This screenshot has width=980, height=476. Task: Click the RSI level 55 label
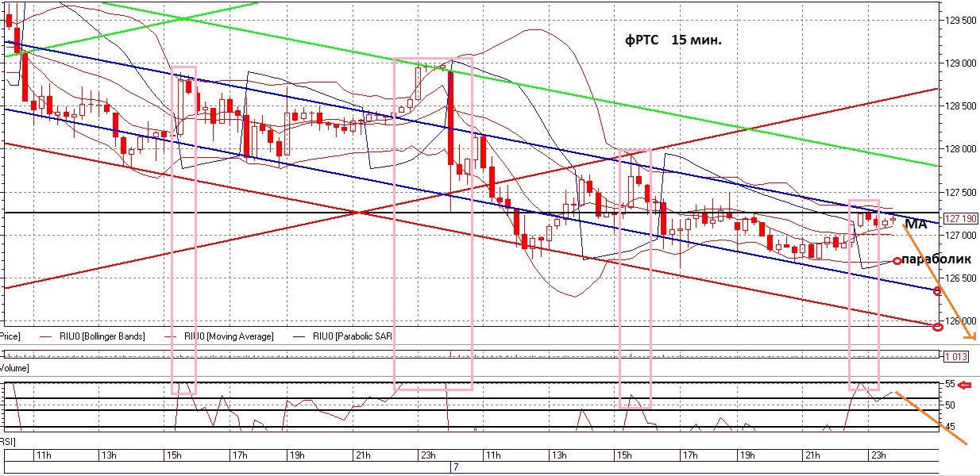[950, 384]
